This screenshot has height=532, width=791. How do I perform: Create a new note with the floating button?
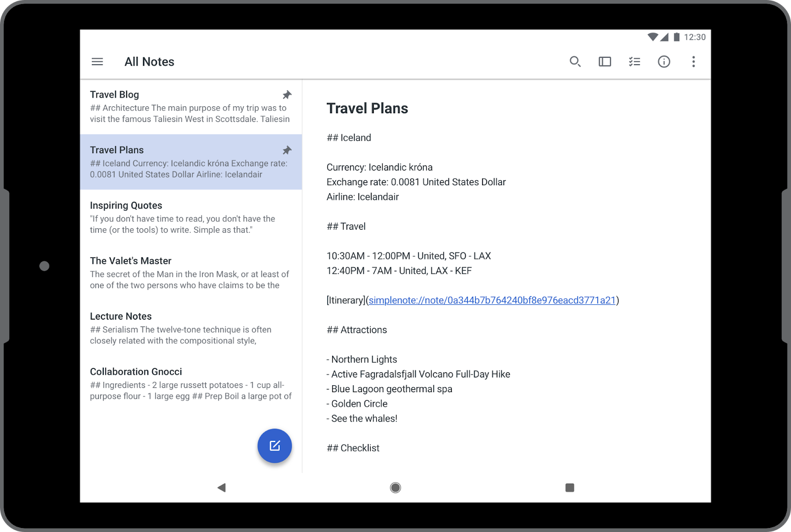tap(274, 446)
